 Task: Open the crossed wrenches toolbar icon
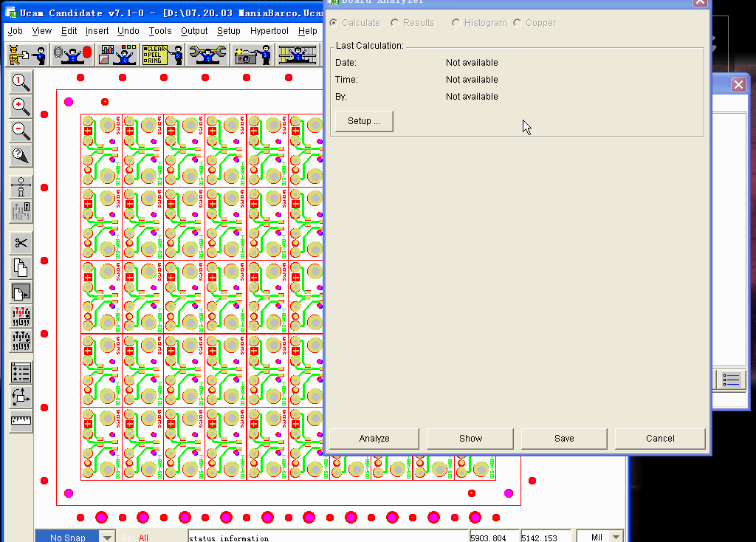[x=207, y=55]
